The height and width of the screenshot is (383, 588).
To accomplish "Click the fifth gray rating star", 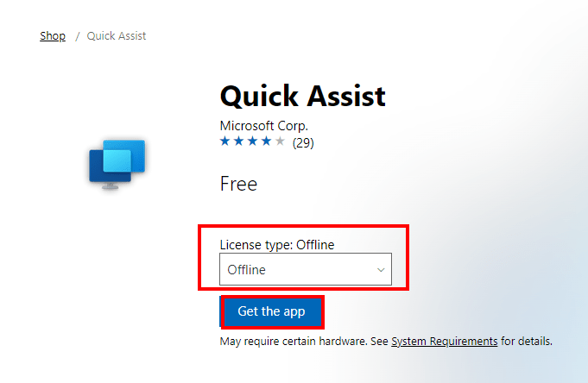I will click(280, 141).
